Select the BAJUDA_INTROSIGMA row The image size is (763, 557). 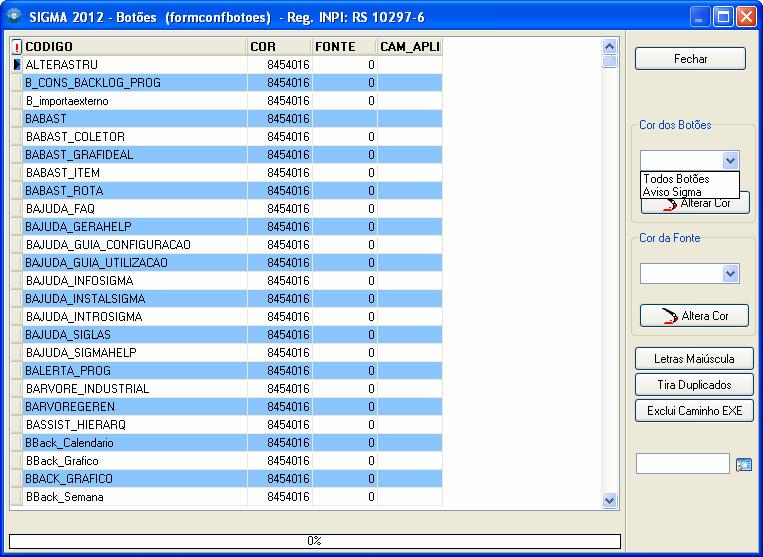point(232,317)
